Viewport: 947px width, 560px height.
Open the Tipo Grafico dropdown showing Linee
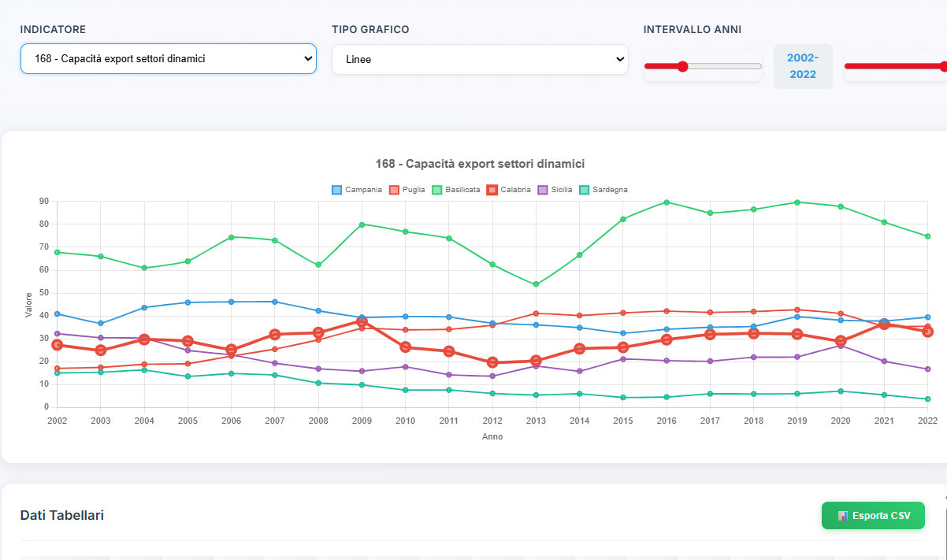click(x=480, y=59)
